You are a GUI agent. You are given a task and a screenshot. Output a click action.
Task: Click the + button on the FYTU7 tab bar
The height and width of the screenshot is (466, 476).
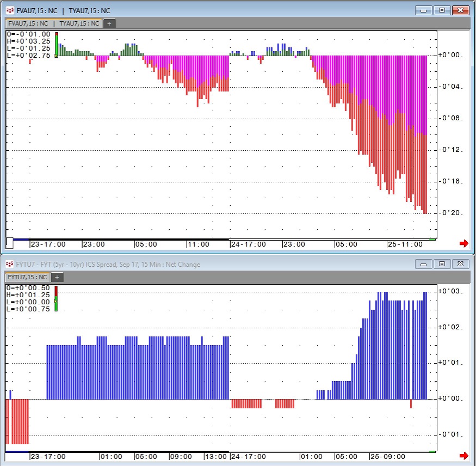[x=55, y=277]
